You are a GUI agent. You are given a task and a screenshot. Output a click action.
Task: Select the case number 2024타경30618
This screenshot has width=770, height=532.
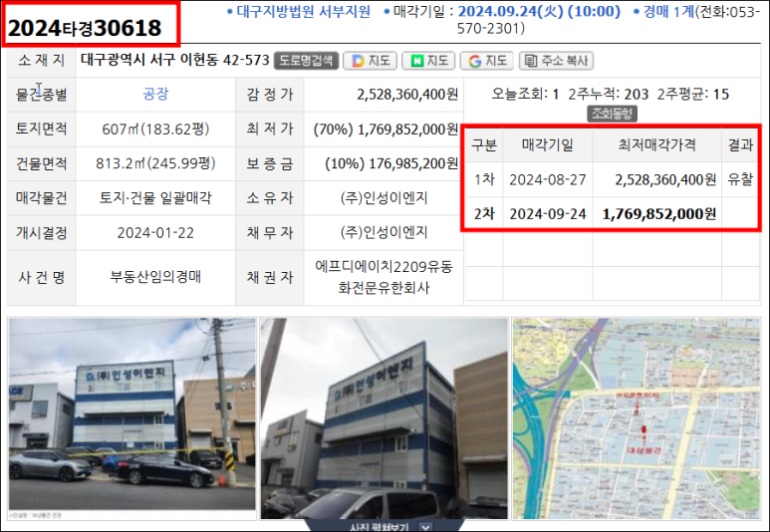(85, 28)
